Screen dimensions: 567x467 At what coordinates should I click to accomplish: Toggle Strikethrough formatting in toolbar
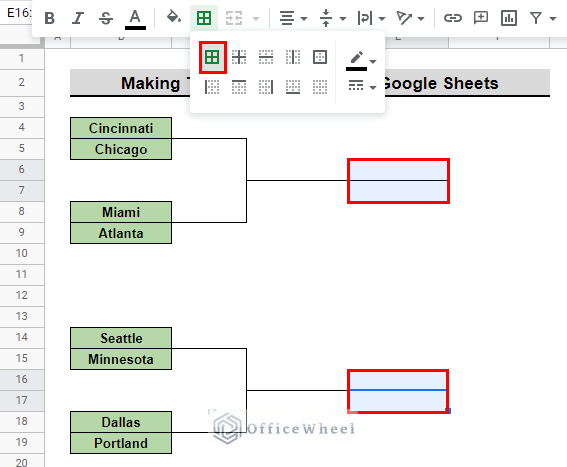click(106, 18)
